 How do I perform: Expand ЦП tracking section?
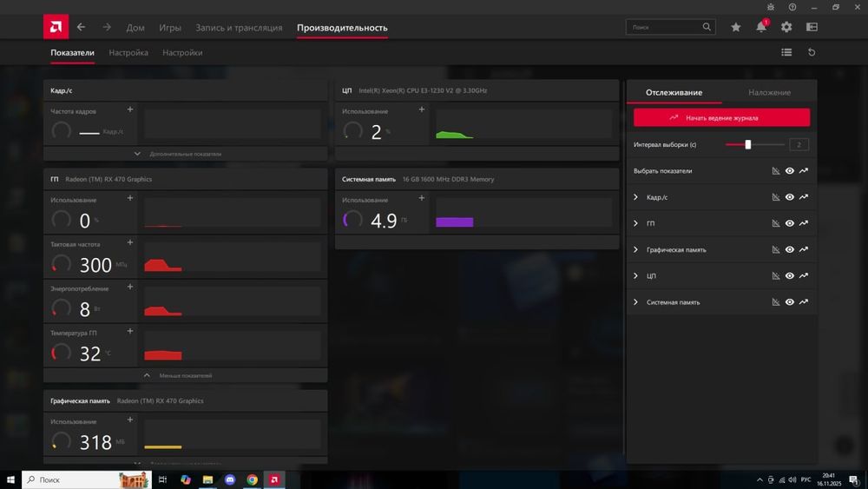tap(635, 276)
